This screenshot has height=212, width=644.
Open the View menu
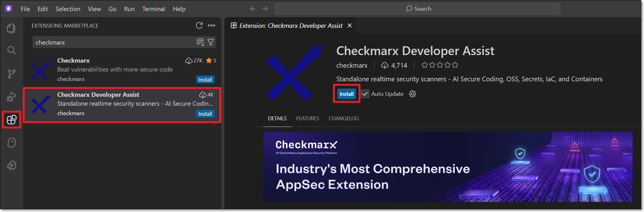pyautogui.click(x=94, y=9)
